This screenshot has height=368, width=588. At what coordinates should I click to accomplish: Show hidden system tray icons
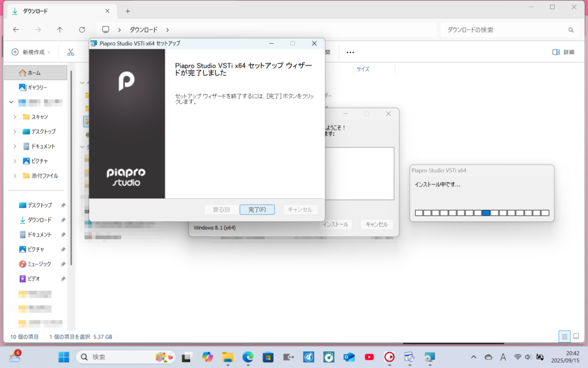coord(473,357)
